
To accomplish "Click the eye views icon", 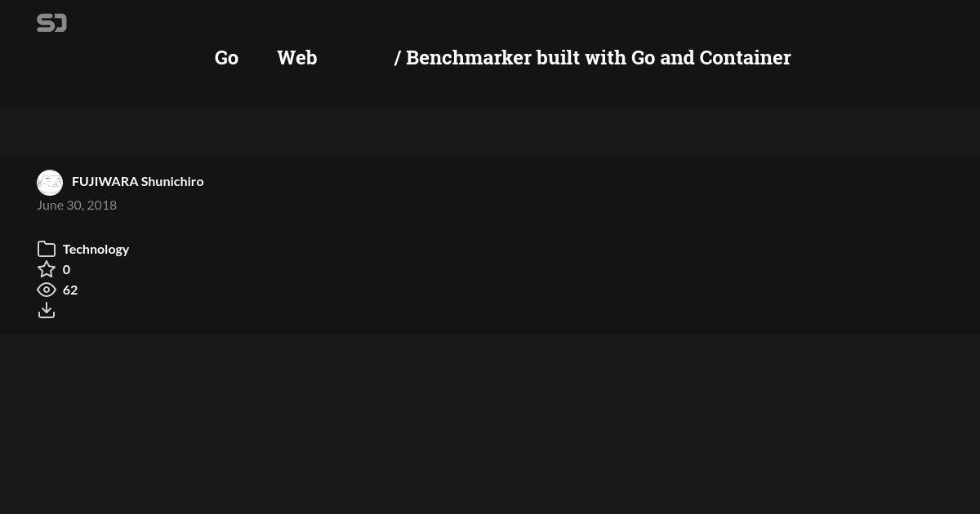I will pos(47,290).
